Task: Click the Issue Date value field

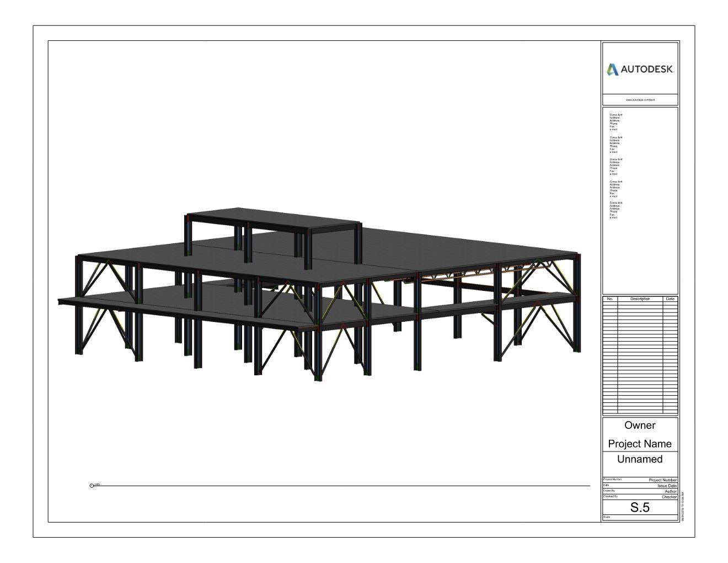Action: tap(666, 486)
